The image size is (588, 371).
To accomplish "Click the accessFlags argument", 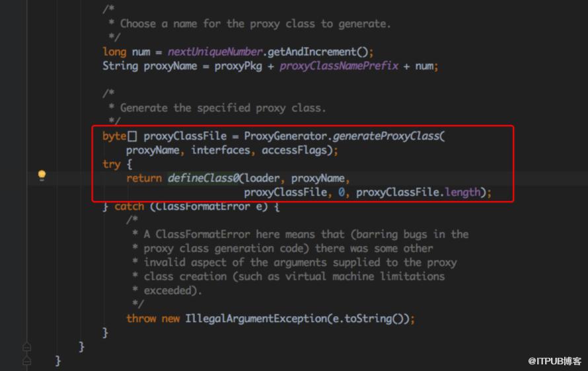I will pos(295,150).
